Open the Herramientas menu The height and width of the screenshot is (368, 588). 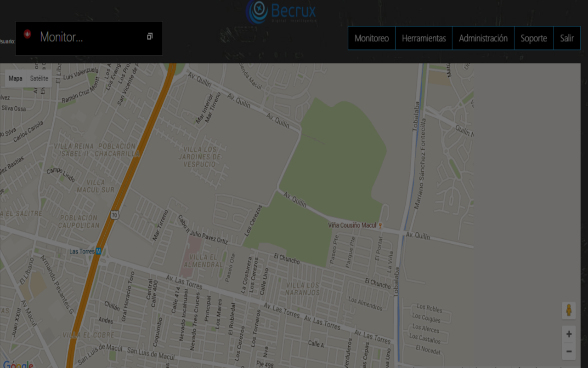click(424, 38)
